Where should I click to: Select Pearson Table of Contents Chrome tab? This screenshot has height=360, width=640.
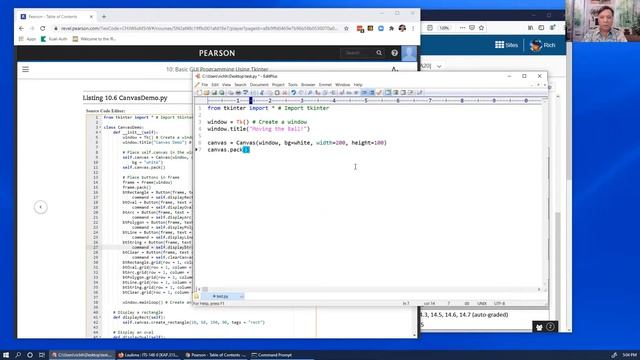pos(56,16)
